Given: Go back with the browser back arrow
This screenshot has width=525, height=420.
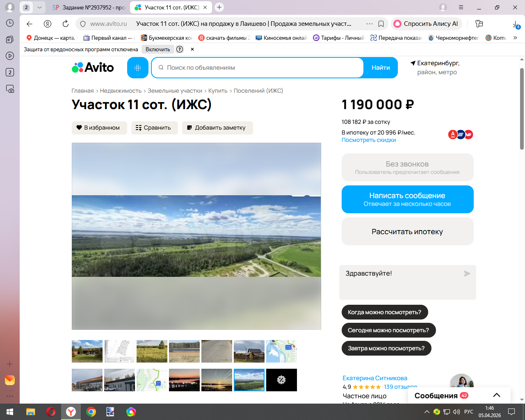Looking at the screenshot, I should [30, 24].
